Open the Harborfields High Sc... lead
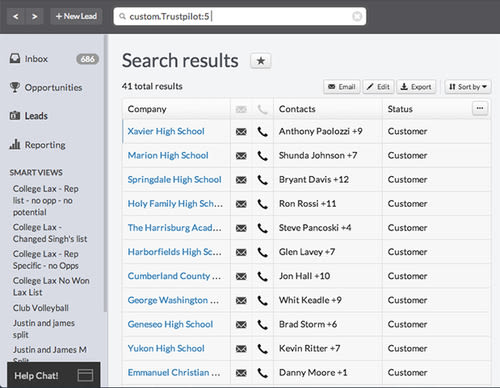 point(174,252)
